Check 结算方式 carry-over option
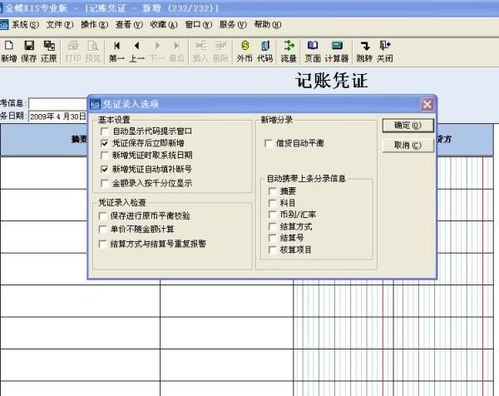 click(272, 227)
